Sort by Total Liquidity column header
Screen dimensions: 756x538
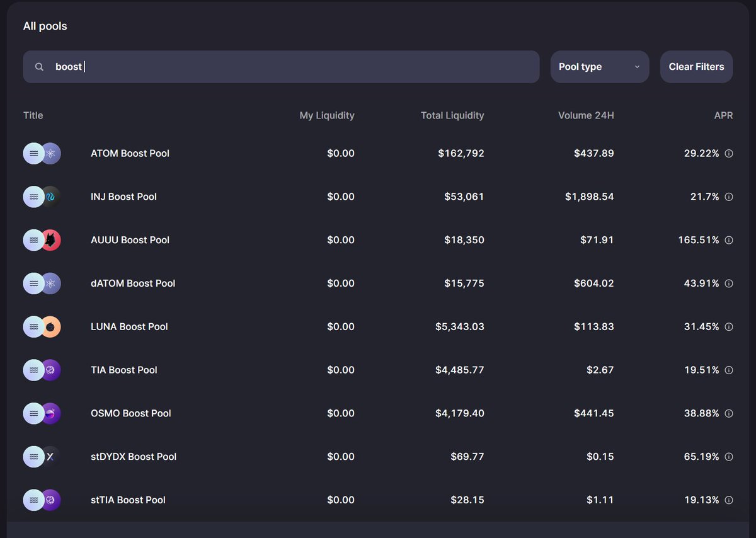(x=452, y=115)
